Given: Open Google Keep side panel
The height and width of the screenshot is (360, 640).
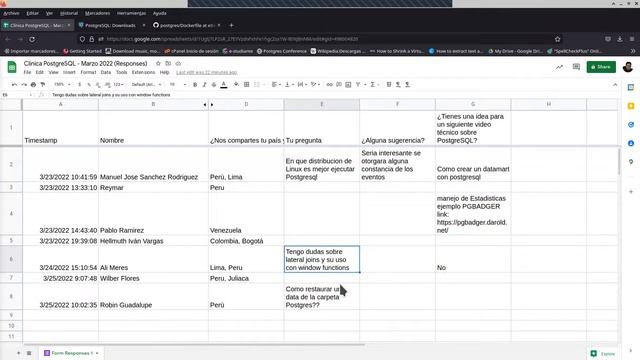Looking at the screenshot, I should click(631, 106).
